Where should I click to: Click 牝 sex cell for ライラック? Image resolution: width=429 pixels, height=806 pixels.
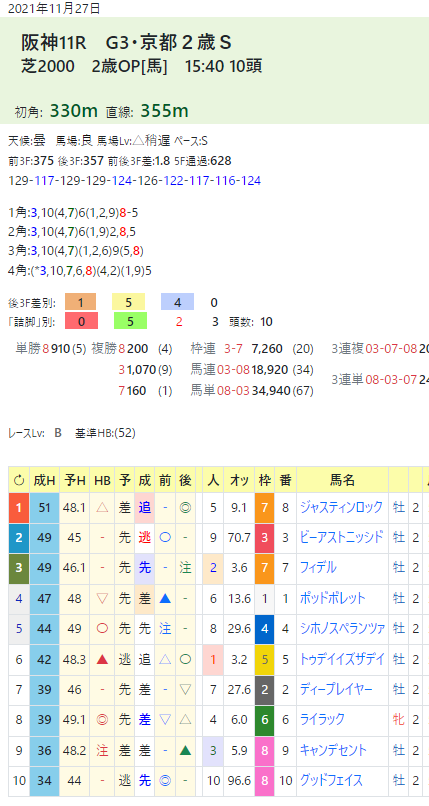tap(399, 719)
